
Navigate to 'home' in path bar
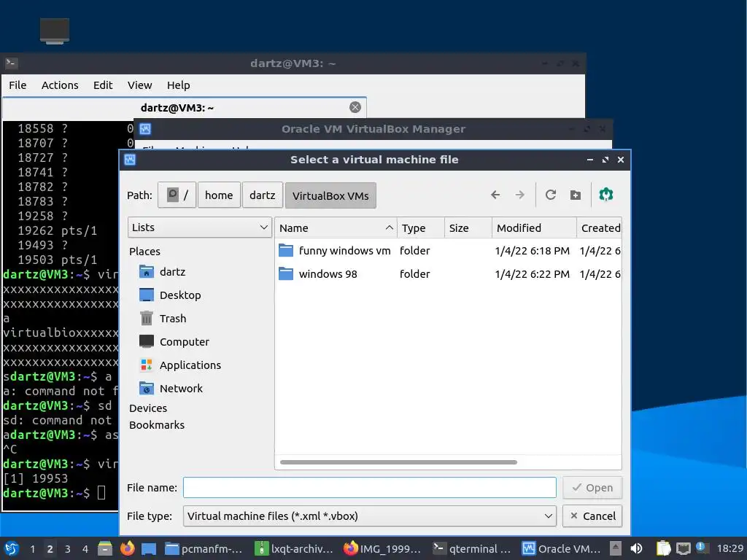click(x=219, y=195)
